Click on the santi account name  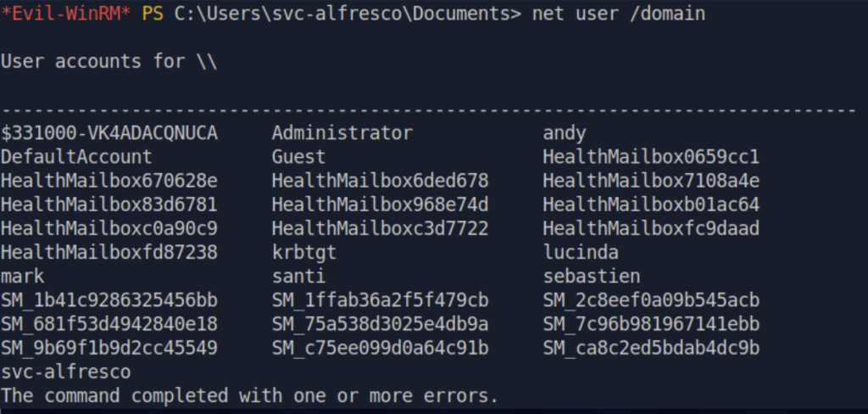tap(298, 276)
